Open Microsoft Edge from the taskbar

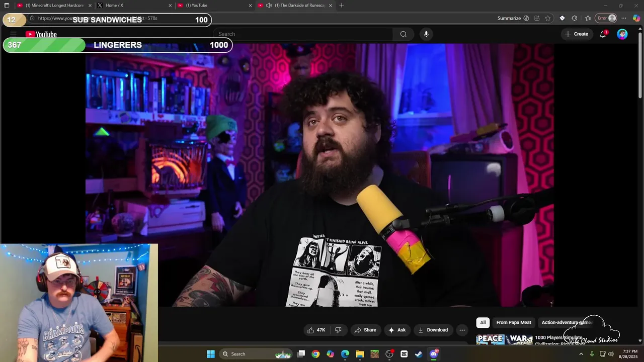pyautogui.click(x=345, y=354)
